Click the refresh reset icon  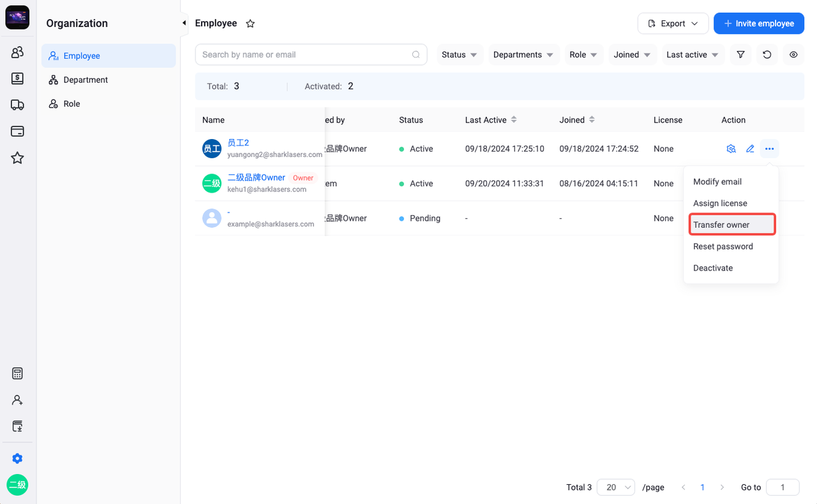[x=767, y=55]
